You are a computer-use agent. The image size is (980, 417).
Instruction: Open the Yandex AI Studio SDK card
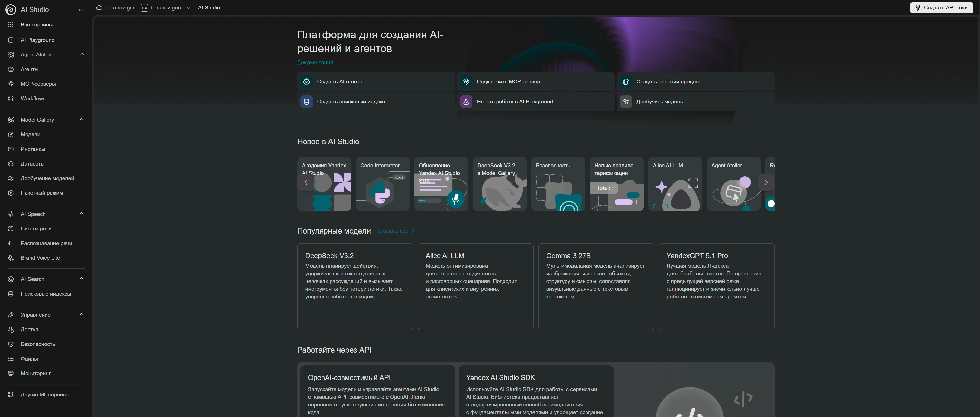536,392
